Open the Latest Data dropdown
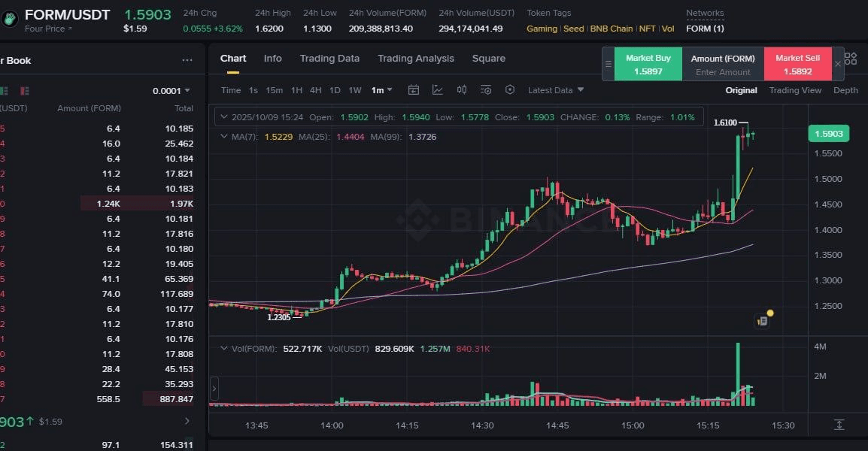The width and height of the screenshot is (868, 451). [x=556, y=90]
